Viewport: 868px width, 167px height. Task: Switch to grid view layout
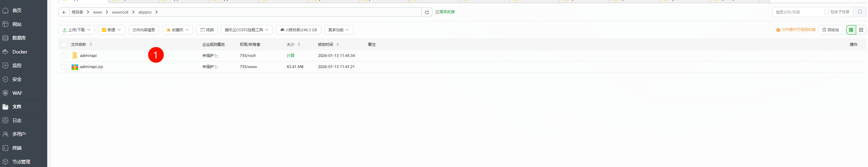pos(861,30)
